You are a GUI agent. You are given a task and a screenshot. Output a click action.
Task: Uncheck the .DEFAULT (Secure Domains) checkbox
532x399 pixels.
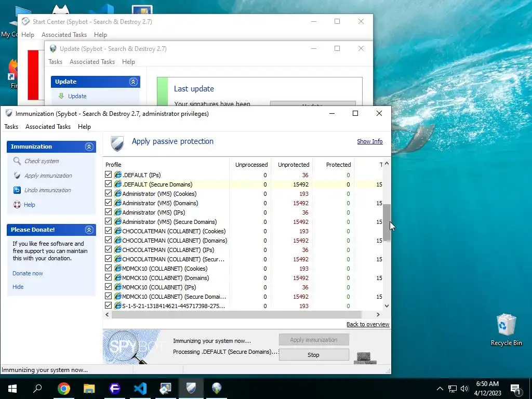pyautogui.click(x=108, y=184)
